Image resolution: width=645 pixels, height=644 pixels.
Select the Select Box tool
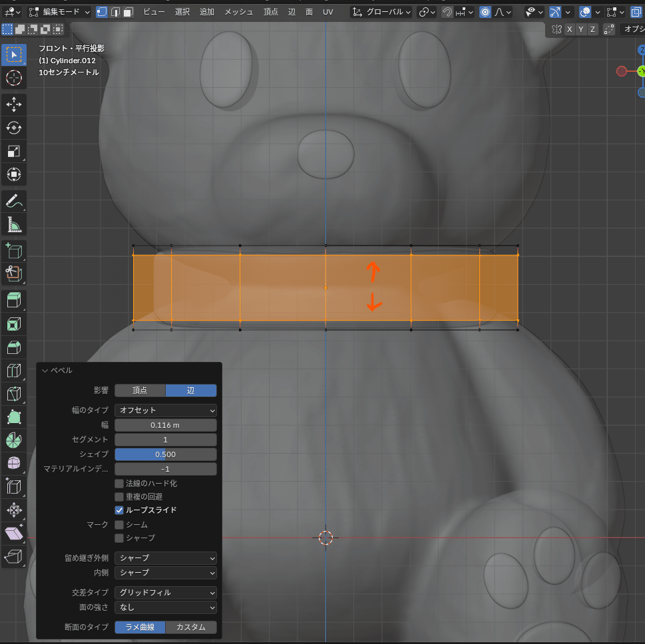[x=14, y=55]
